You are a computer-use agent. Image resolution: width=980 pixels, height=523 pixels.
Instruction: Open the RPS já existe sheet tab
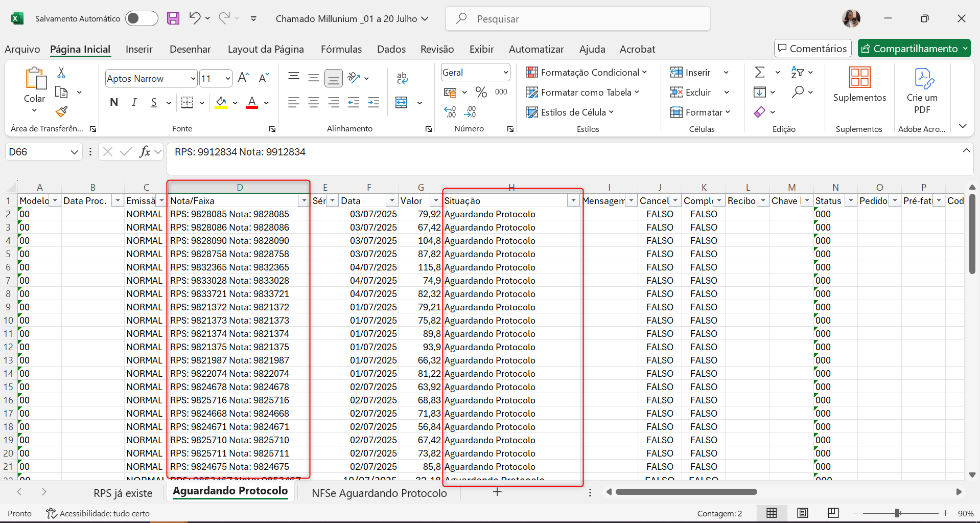[123, 493]
